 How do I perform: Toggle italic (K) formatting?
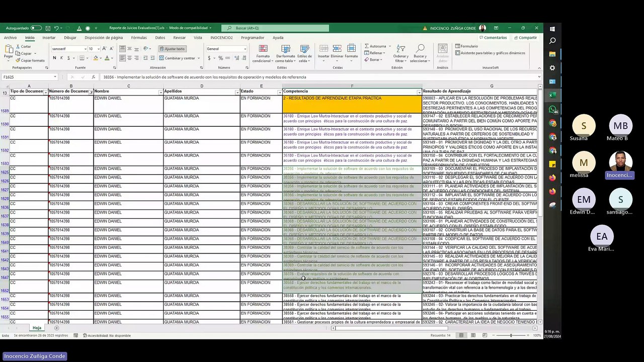(61, 58)
